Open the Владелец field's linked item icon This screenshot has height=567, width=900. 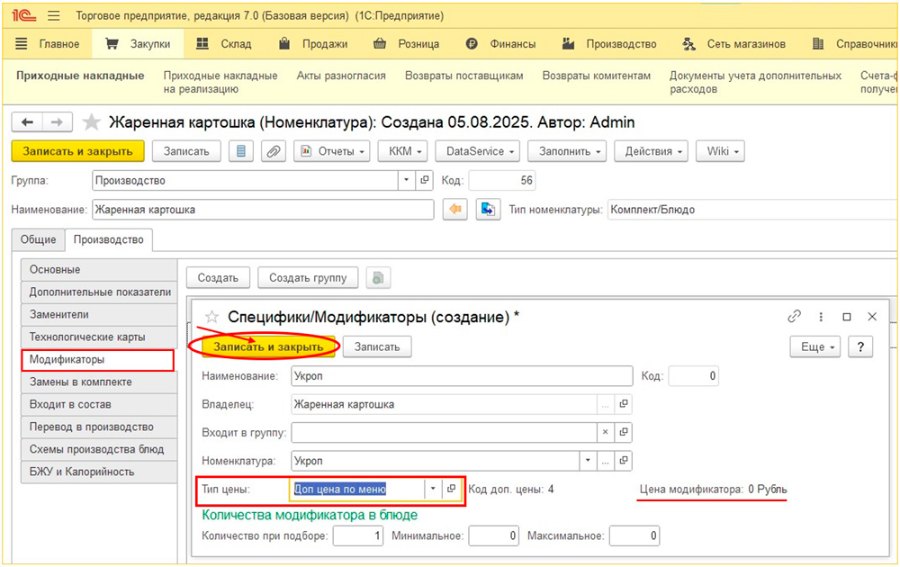point(623,404)
